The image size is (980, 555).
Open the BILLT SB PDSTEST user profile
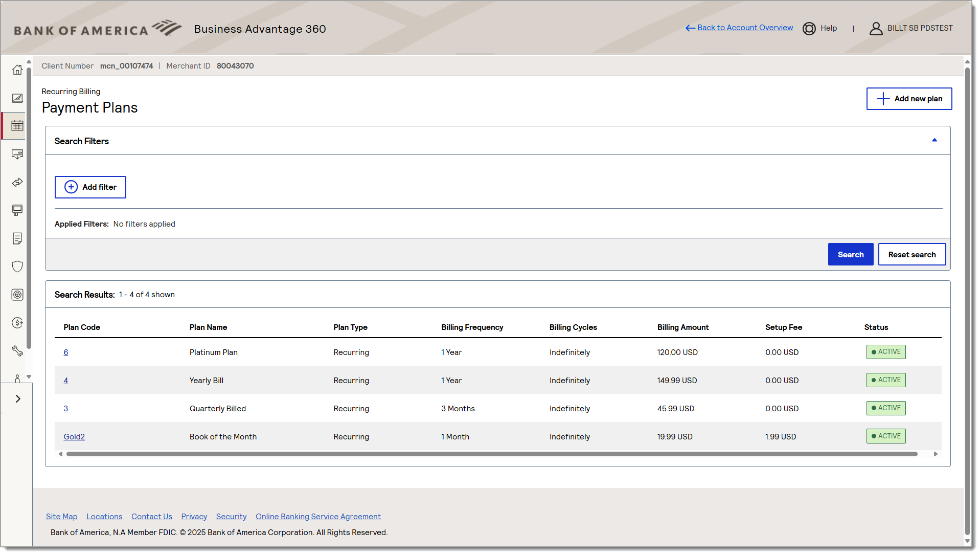pyautogui.click(x=911, y=29)
